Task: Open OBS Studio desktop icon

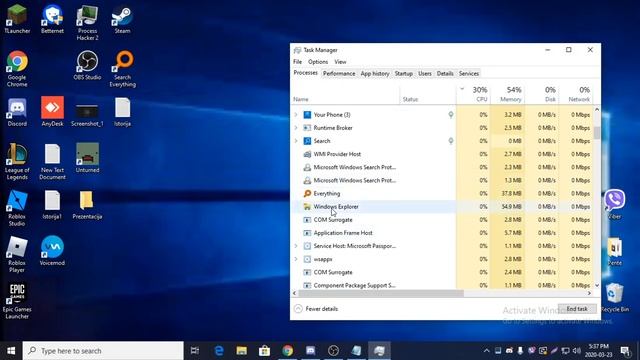Action: (x=87, y=65)
